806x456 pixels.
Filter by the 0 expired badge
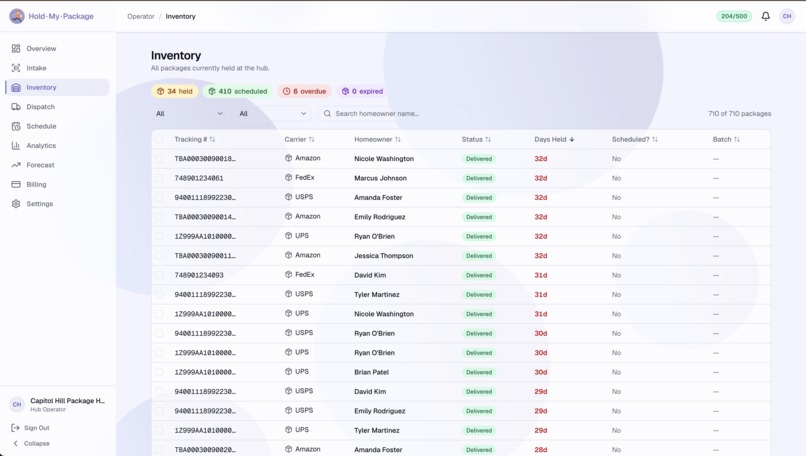click(x=363, y=91)
